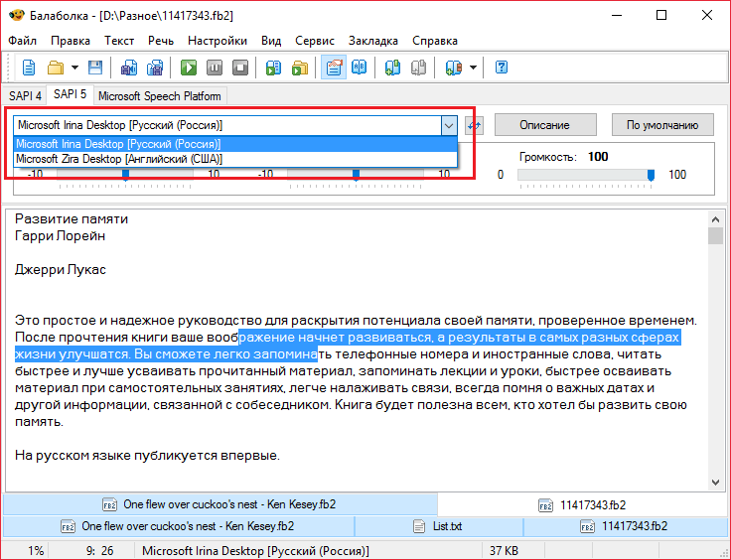This screenshot has height=560, width=731.
Task: Click the По умолчанию button
Action: click(662, 125)
